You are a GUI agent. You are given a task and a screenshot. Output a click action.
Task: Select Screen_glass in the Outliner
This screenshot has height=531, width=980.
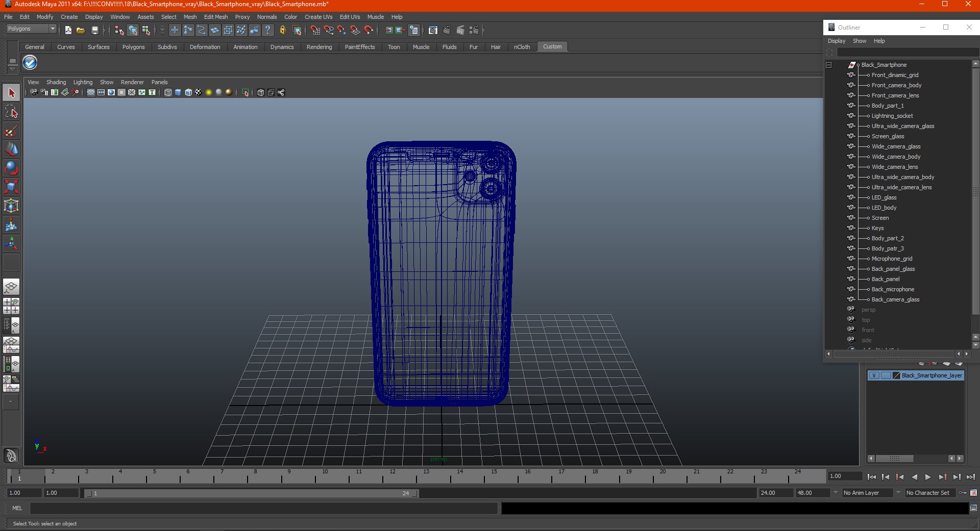pos(888,136)
